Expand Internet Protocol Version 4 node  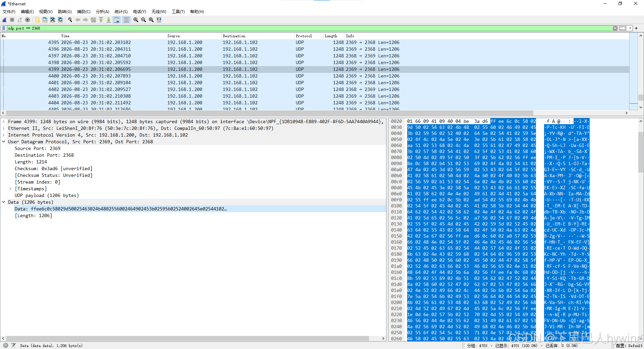coord(4,135)
